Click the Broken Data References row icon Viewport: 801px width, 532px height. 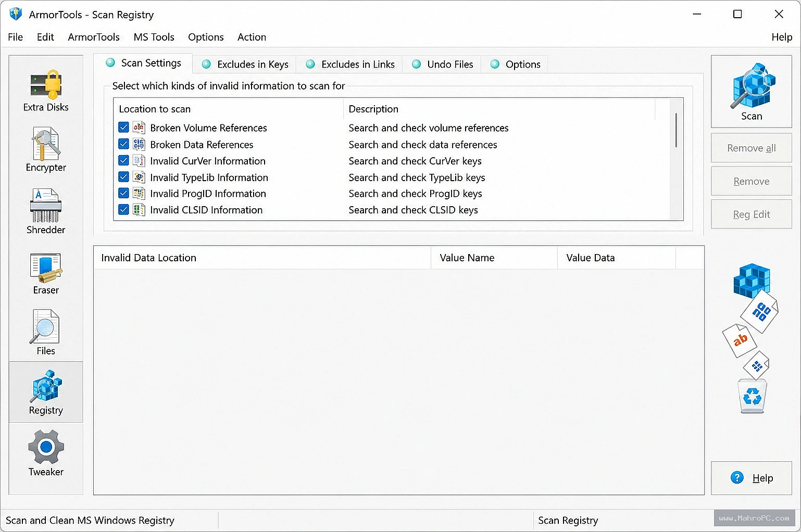click(x=139, y=144)
